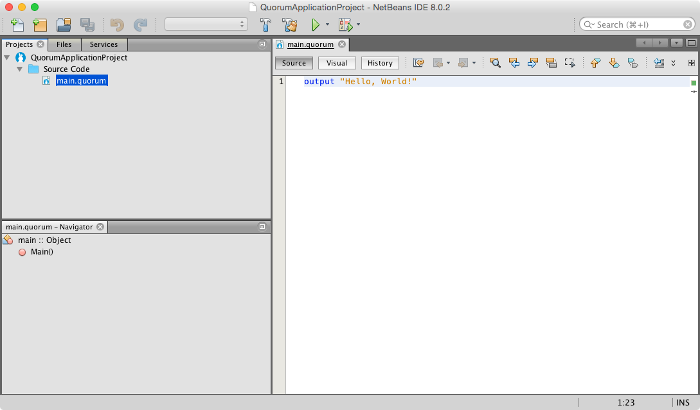Click the New File toolbar icon
Screen dimensions: 700x410
tap(17, 25)
